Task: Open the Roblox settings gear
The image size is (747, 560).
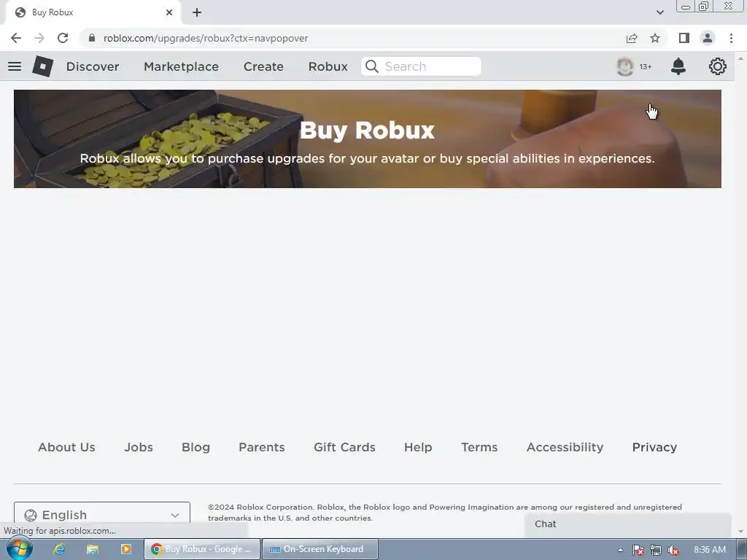Action: click(x=718, y=66)
